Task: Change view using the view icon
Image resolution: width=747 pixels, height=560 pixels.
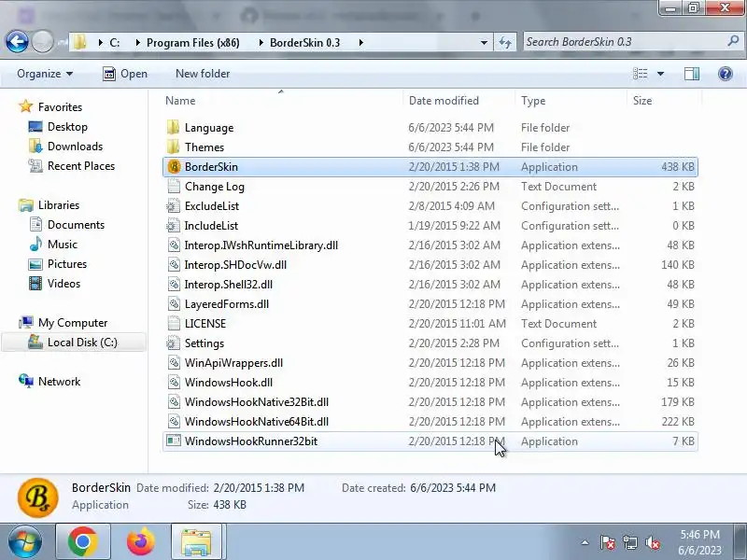Action: 641,74
